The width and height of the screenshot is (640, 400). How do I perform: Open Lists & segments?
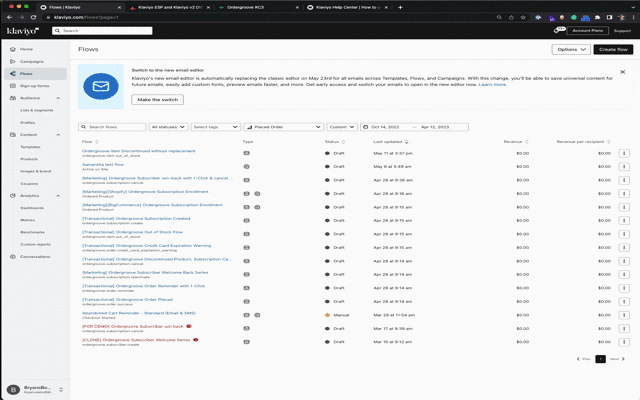pos(37,111)
